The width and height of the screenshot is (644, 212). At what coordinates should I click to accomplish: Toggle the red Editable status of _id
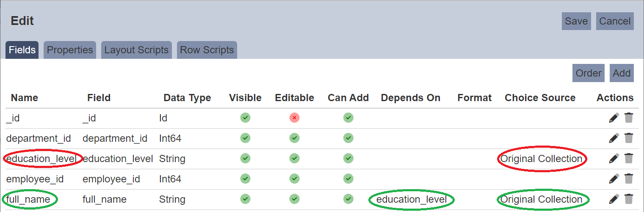[294, 118]
